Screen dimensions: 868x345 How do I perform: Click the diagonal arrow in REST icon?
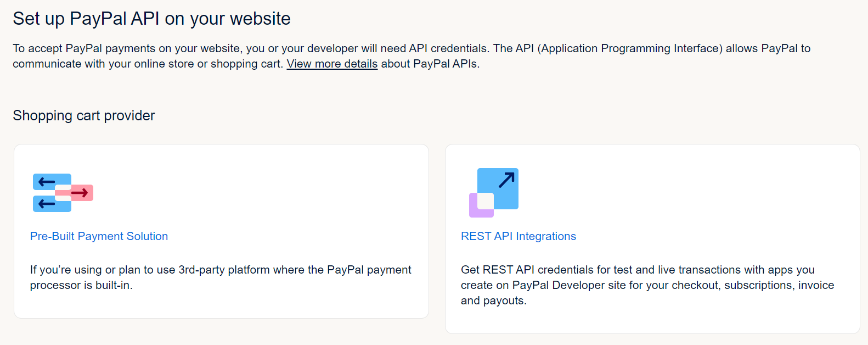click(x=506, y=180)
